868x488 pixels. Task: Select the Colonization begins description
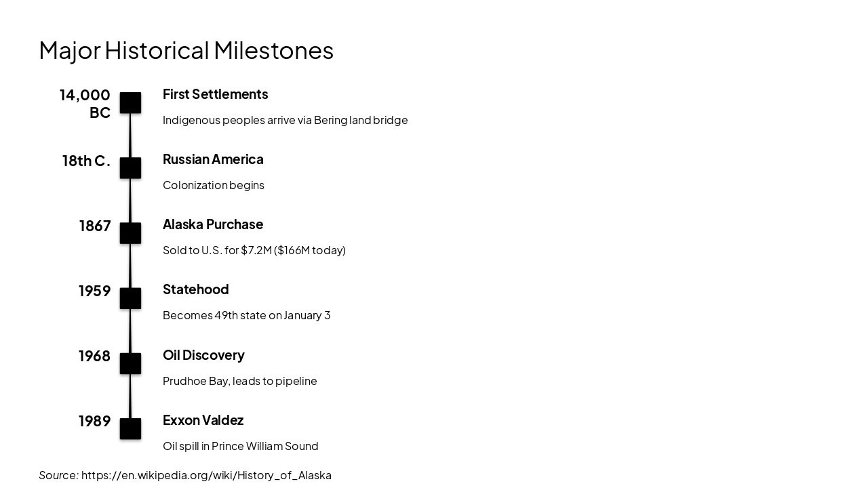(213, 185)
